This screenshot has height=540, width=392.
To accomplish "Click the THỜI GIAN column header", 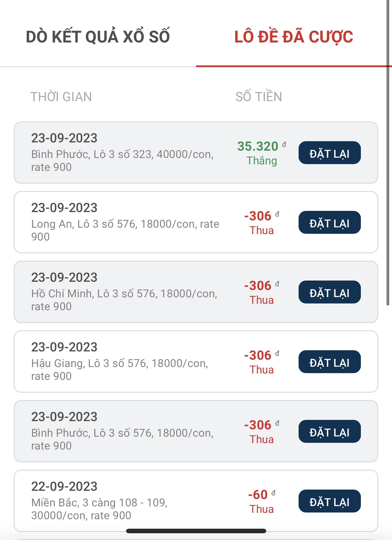I will pos(61,97).
